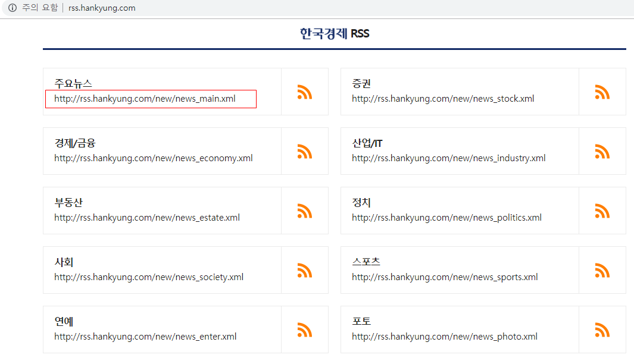Select the 정치 category heading
The height and width of the screenshot is (364, 634).
click(361, 202)
